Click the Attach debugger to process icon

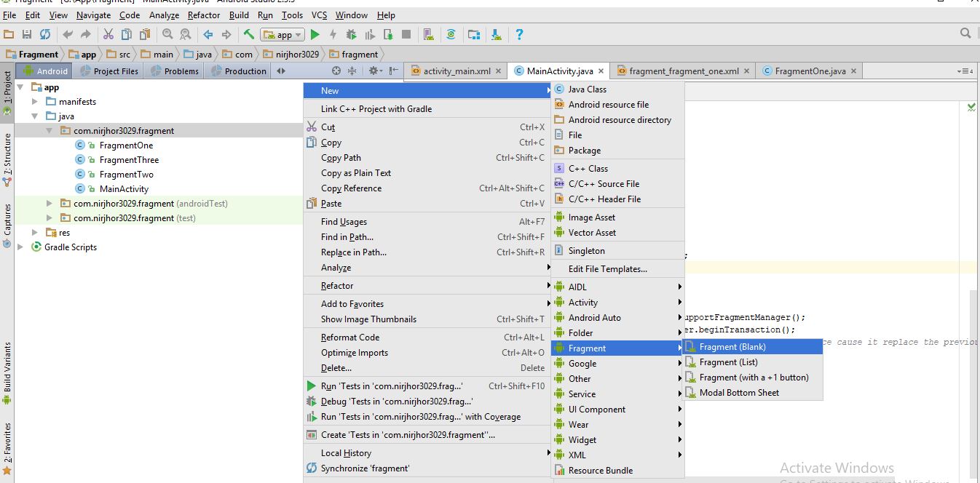[388, 34]
